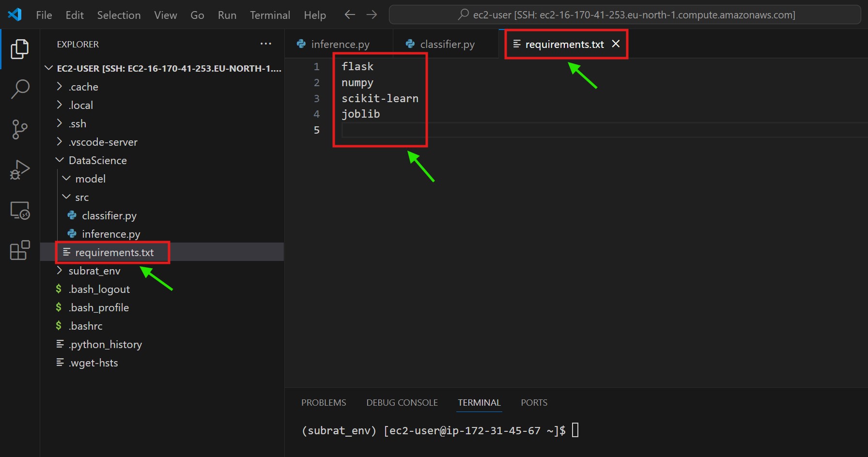Open the Search view icon
Screen dimensions: 868x457
pyautogui.click(x=20, y=89)
